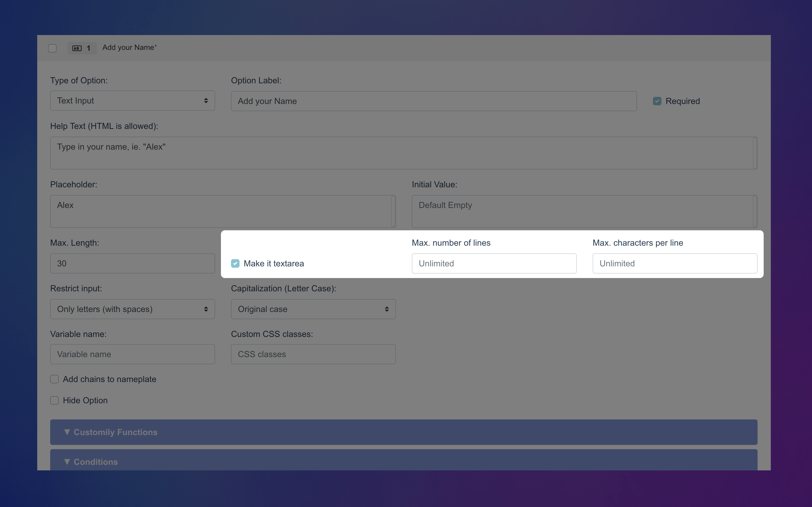Click the Initial Value field
Viewport: 812px width, 507px height.
[582, 211]
